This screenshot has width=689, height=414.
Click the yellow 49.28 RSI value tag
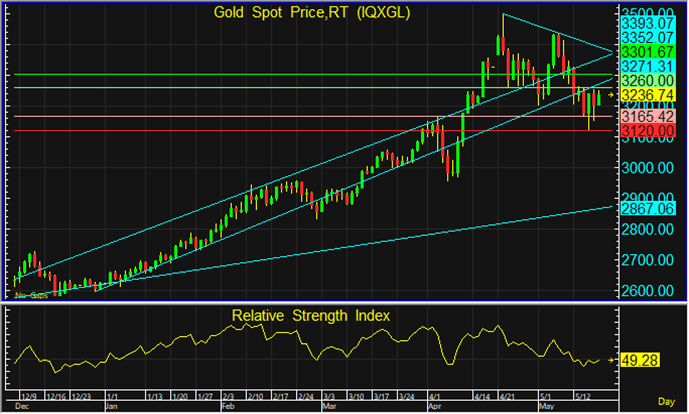(x=638, y=359)
